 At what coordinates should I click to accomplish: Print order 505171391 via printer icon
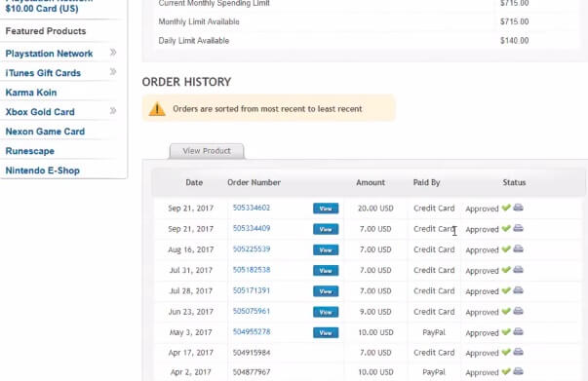click(518, 290)
